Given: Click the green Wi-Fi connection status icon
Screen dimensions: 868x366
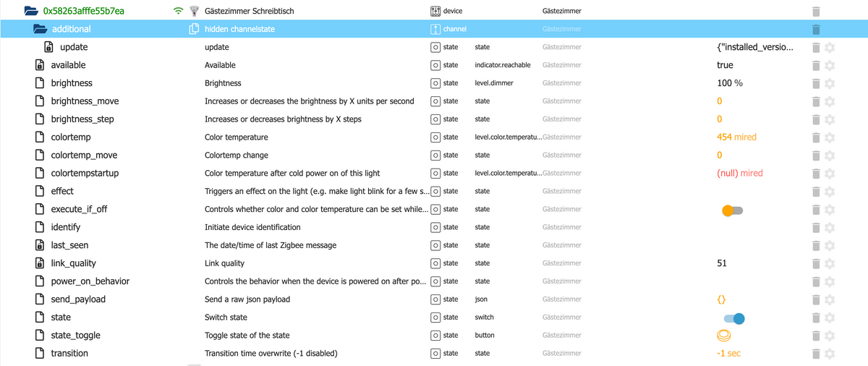Looking at the screenshot, I should pos(178,12).
